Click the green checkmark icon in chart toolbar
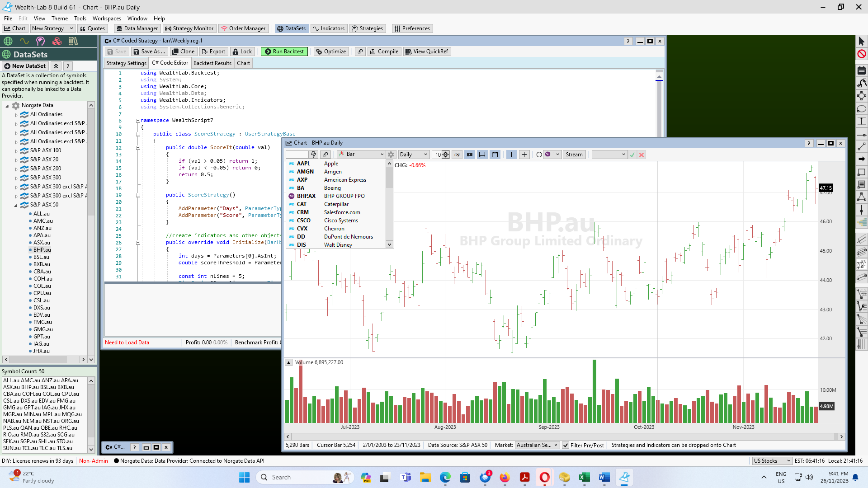 pyautogui.click(x=632, y=155)
